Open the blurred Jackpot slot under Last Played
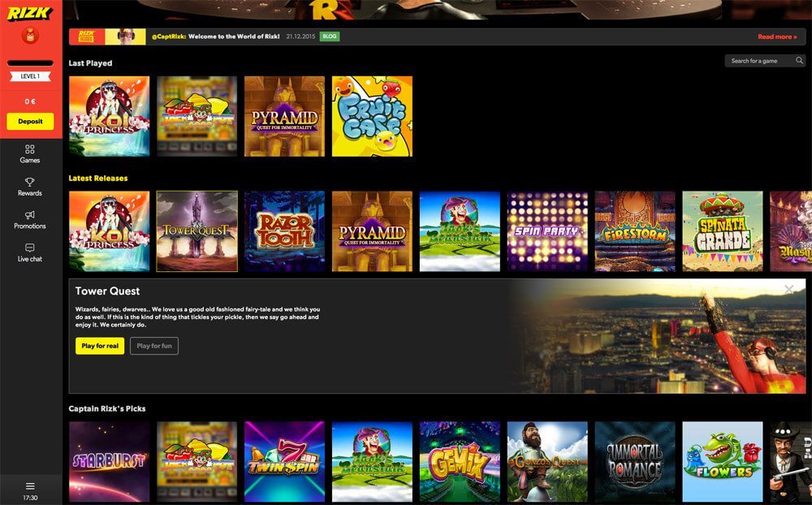 click(x=197, y=116)
